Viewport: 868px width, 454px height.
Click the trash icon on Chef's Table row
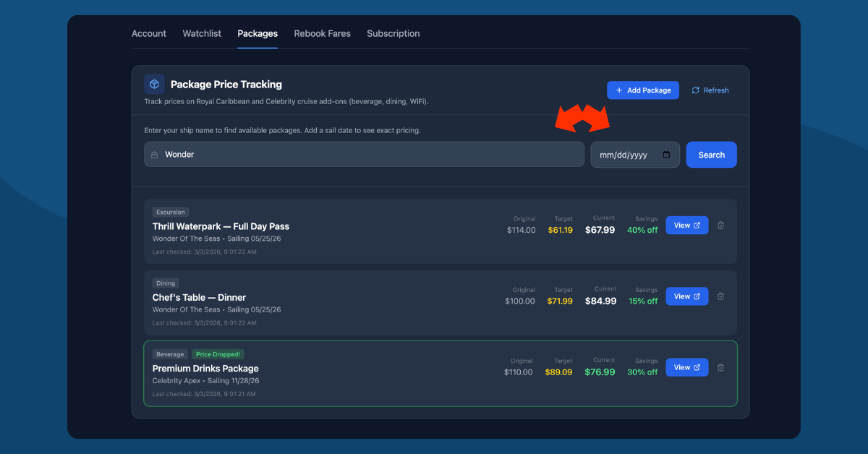(720, 296)
